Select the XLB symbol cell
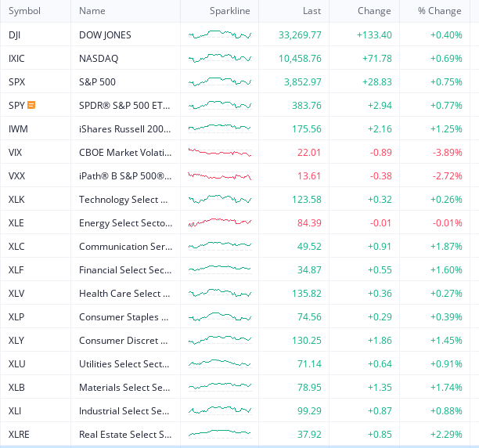This screenshot has width=479, height=448. (16, 388)
